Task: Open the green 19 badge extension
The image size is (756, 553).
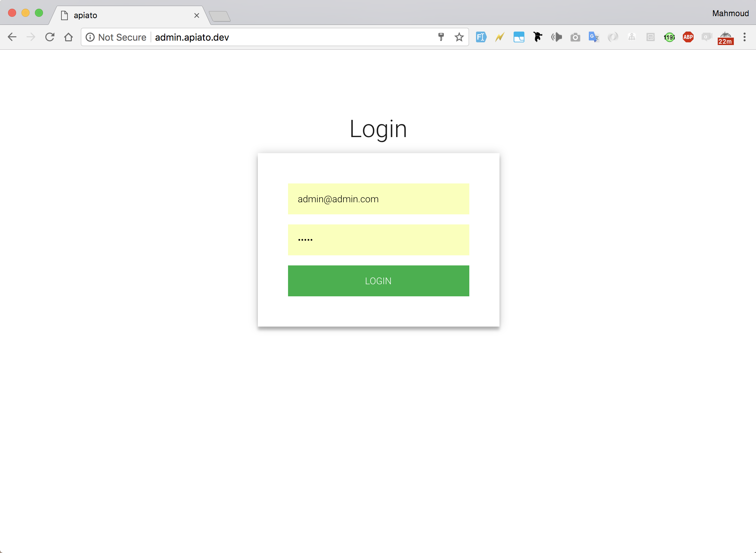Action: click(x=669, y=37)
